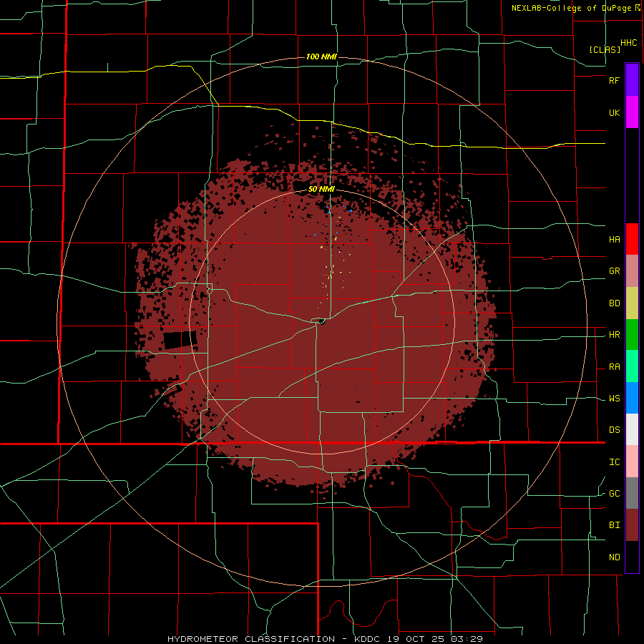Click the "HHC" product code text
The image size is (644, 644).
(x=628, y=43)
